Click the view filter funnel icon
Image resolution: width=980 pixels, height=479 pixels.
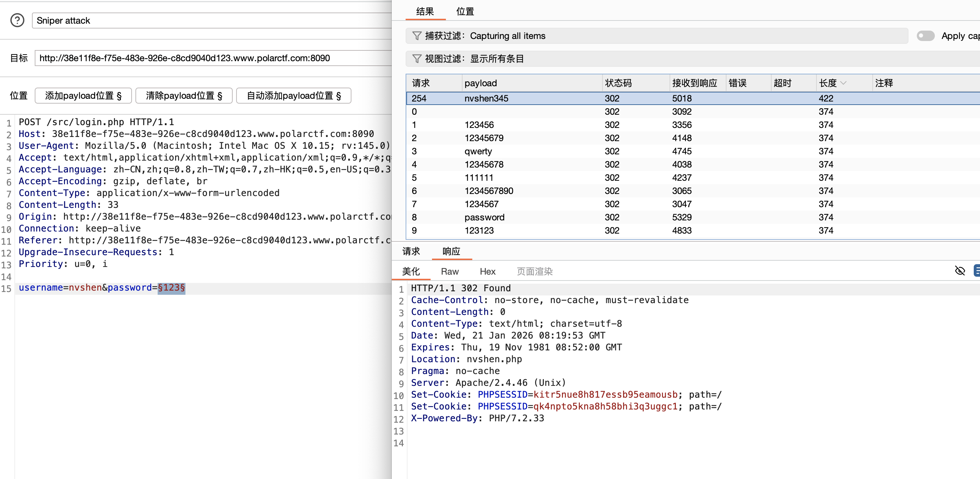(x=417, y=59)
